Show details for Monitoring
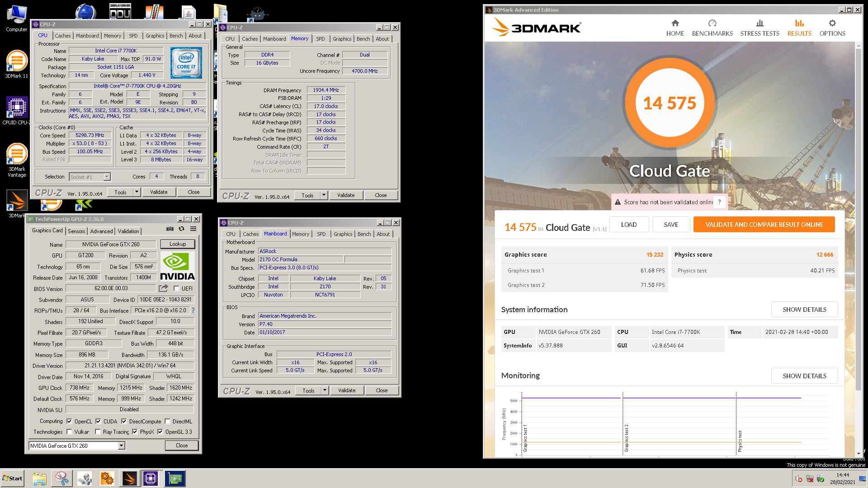The image size is (868, 488). [x=804, y=376]
